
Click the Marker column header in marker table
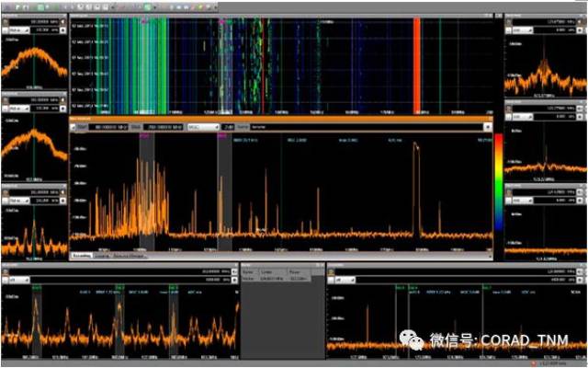coord(248,272)
